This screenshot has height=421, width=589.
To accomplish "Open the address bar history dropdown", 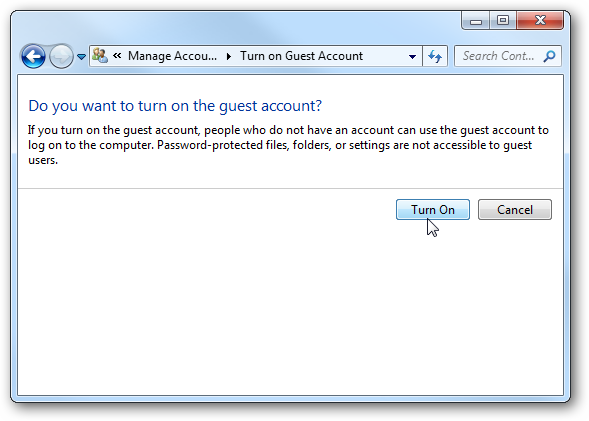I will (x=412, y=57).
